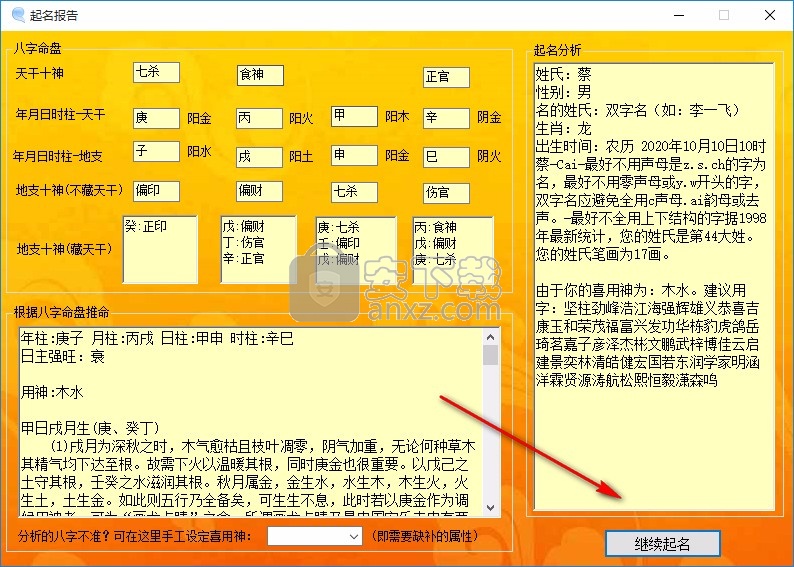Click inside the 起名分析 text area
This screenshot has height=567, width=794.
click(x=654, y=287)
